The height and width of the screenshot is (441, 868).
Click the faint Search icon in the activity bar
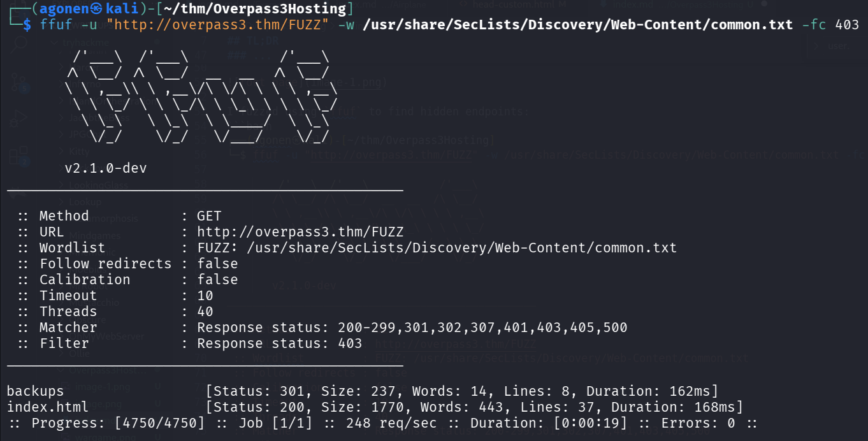[x=19, y=43]
